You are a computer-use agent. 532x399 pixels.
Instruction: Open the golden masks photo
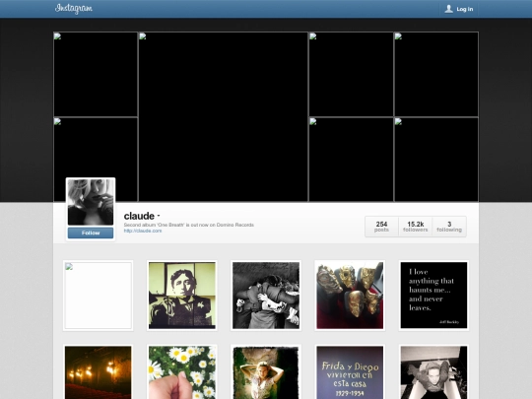click(x=350, y=296)
